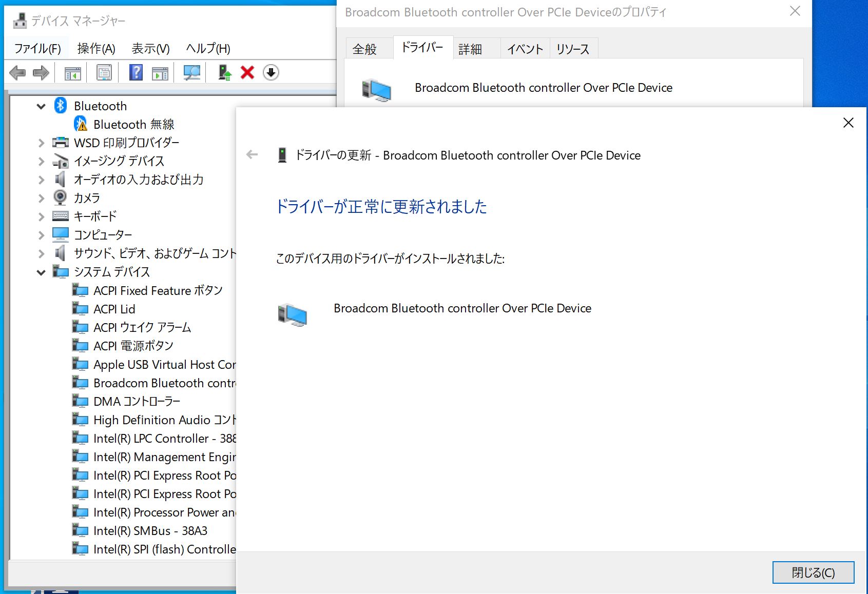This screenshot has width=868, height=594.
Task: Scan for hardware changes using monitor icon
Action: [x=192, y=73]
